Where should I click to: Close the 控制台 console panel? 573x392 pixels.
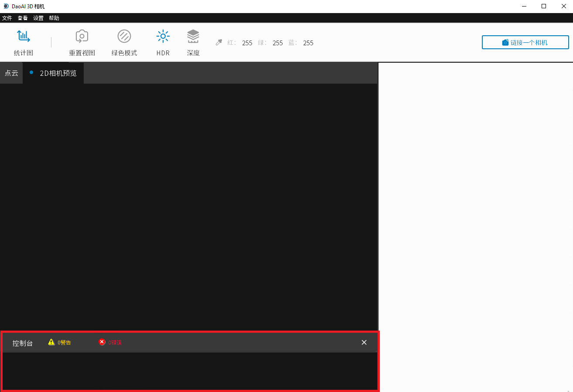coord(364,342)
